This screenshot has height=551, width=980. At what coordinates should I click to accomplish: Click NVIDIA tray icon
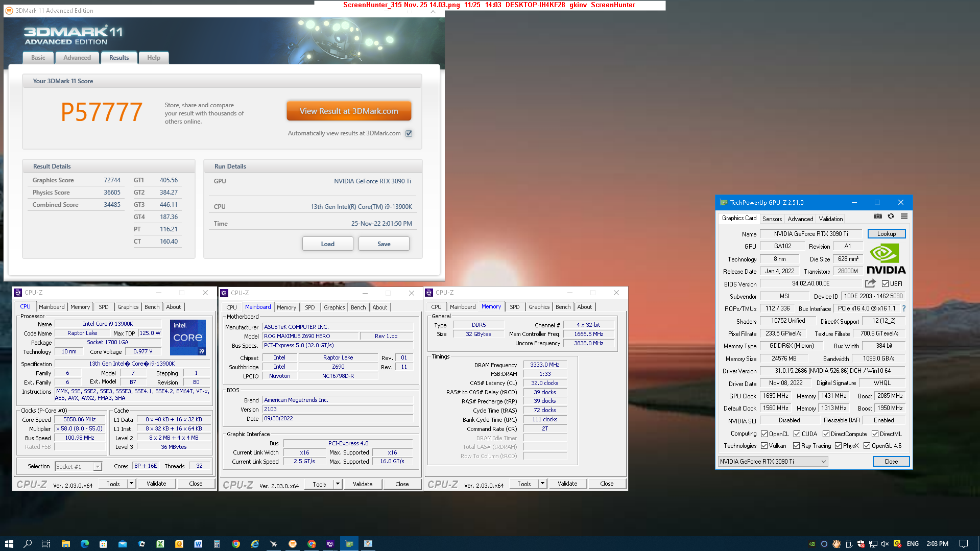[x=812, y=544]
